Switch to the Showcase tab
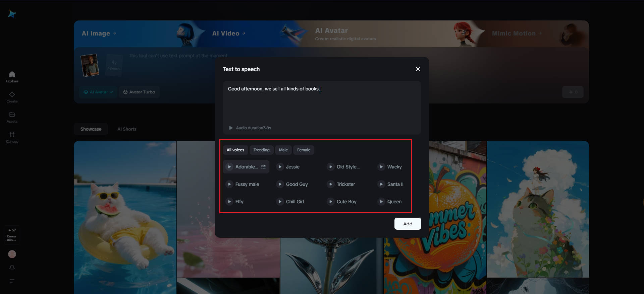This screenshot has height=294, width=644. pos(91,129)
